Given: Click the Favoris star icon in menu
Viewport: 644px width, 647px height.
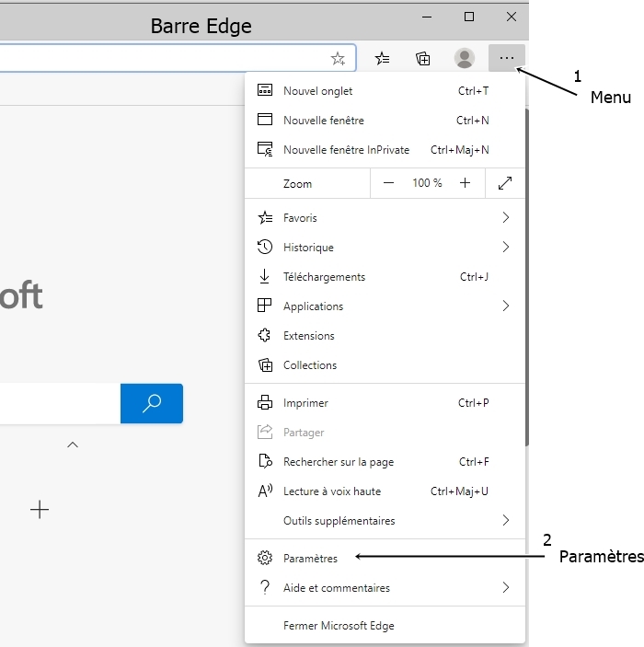Looking at the screenshot, I should coord(265,217).
